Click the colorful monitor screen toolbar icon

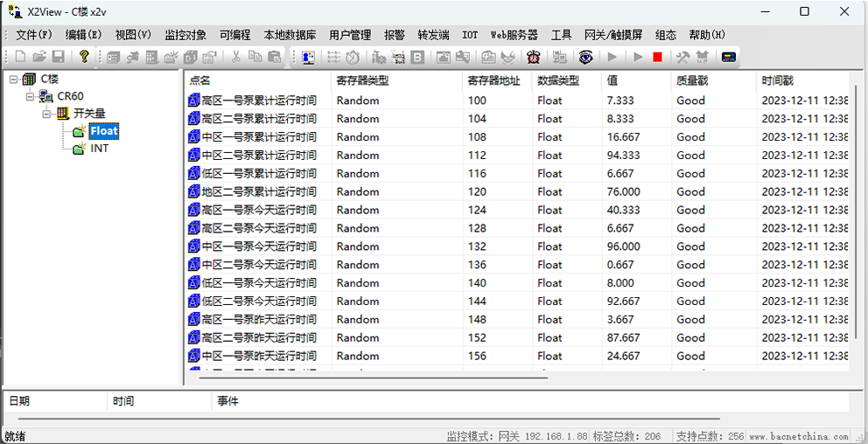point(728,57)
